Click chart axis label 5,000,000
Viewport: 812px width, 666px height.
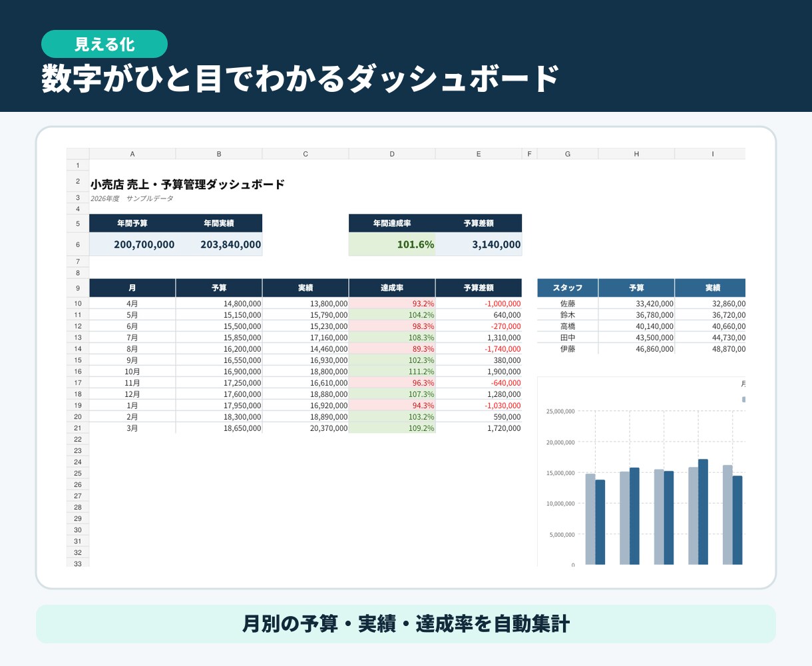point(562,535)
